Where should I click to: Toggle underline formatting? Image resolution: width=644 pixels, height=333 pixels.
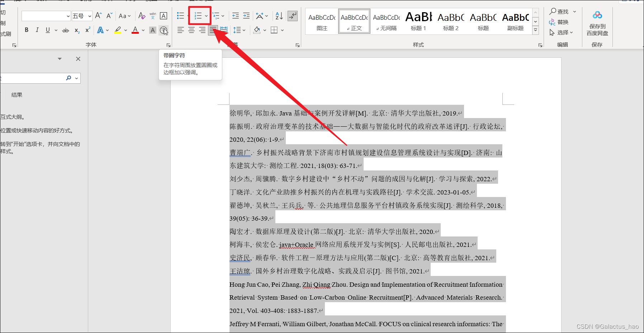coord(48,30)
